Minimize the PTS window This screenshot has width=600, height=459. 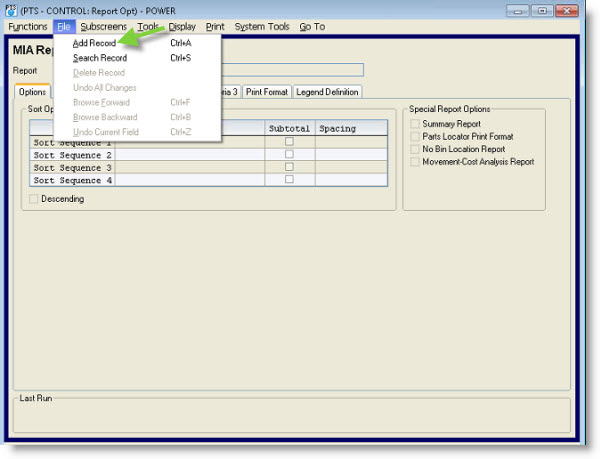518,11
